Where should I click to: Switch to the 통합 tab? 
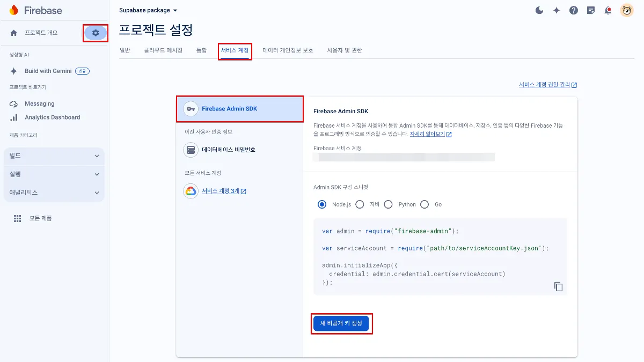201,50
